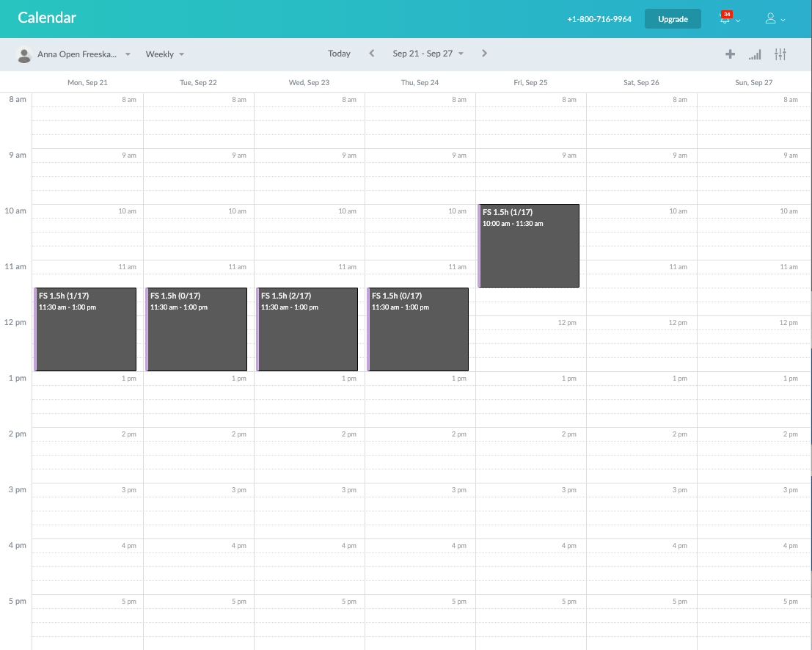The image size is (812, 650).
Task: Click Anna's avatar photo in the toolbar
Action: point(24,54)
